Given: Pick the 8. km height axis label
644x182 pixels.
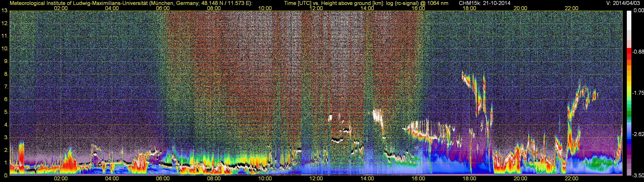Looking at the screenshot, I should pos(6,74).
